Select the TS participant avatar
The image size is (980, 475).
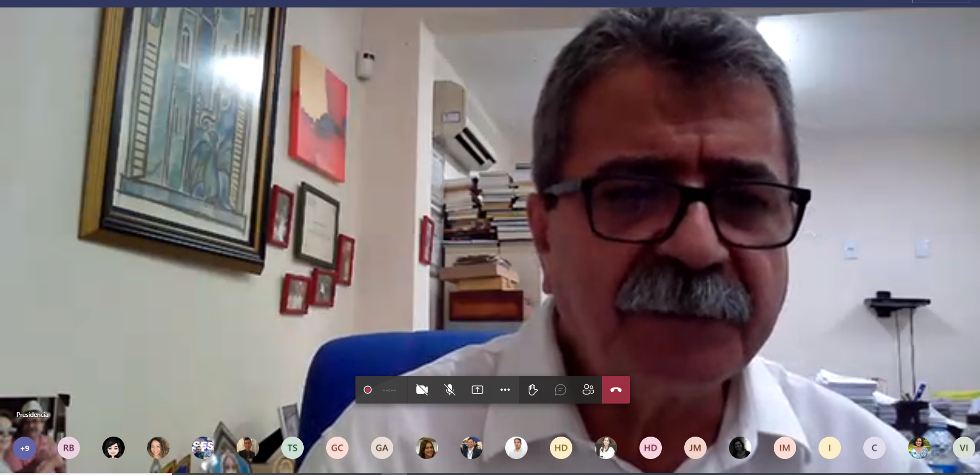293,448
